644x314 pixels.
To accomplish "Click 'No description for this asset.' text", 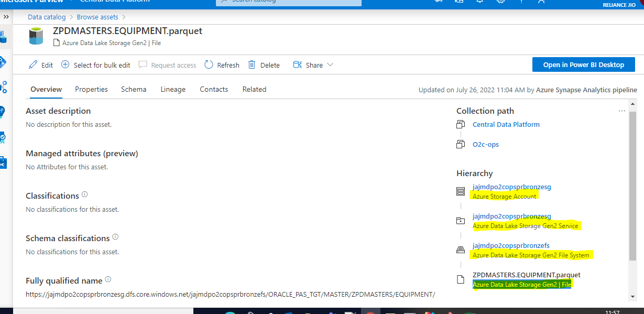I will tap(69, 125).
